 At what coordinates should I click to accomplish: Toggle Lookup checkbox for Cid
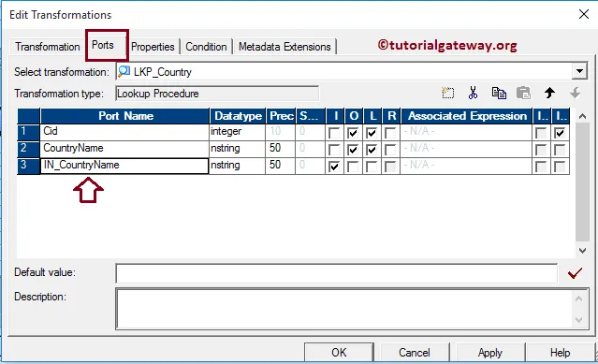(372, 133)
